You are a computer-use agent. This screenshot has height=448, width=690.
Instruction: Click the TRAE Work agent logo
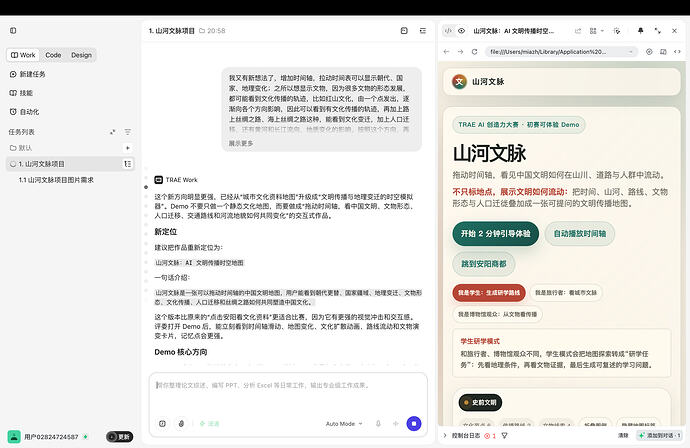pos(158,180)
